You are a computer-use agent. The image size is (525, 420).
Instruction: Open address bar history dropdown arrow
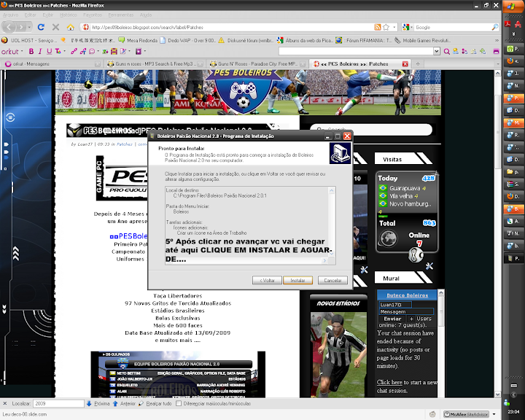pyautogui.click(x=394, y=27)
